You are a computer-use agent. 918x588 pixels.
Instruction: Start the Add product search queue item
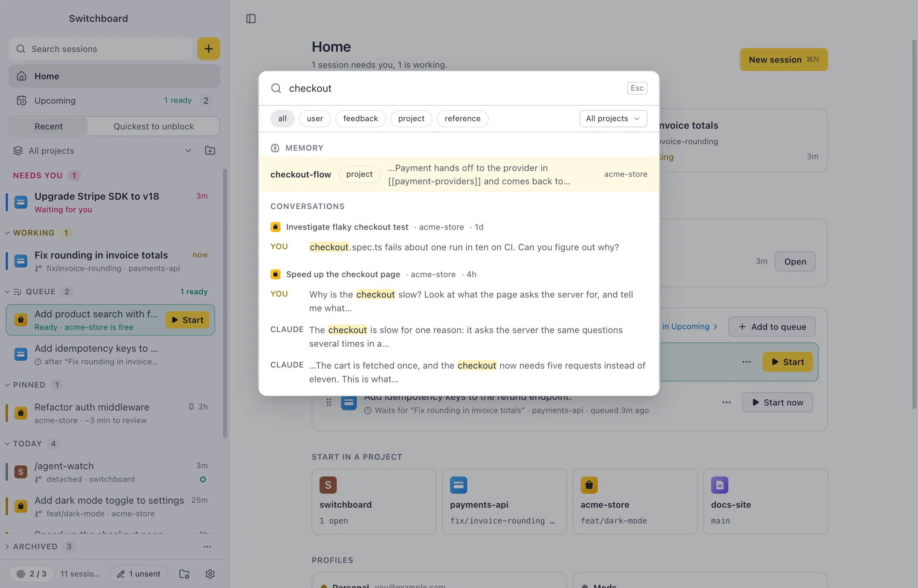pos(187,319)
